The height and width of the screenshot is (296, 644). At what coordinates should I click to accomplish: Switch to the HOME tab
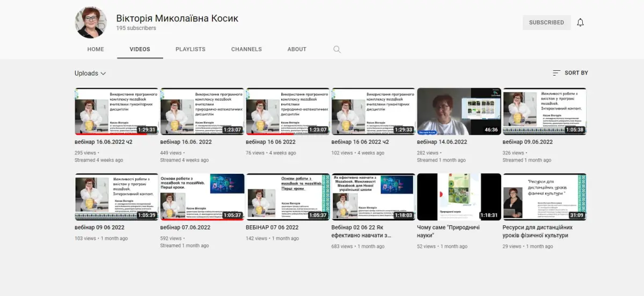96,49
